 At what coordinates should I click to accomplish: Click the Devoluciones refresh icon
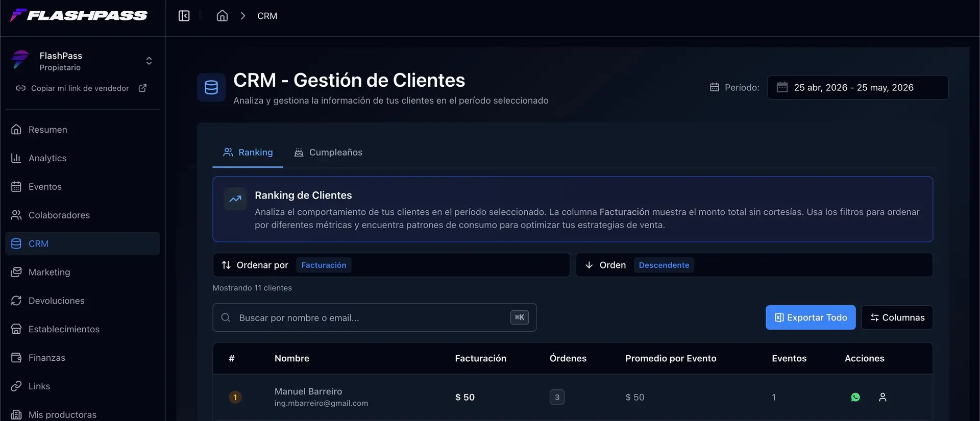(16, 301)
